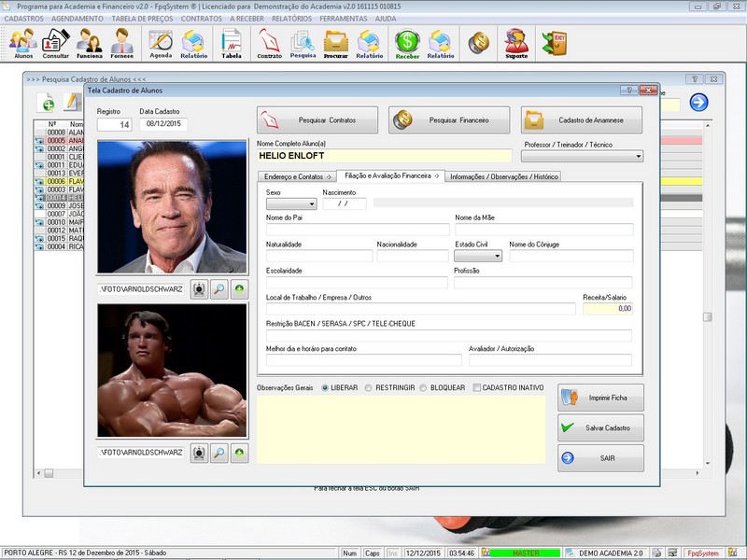Screen dimensions: 747x560
Task: Click the magnifier icon under top photo
Action: tap(219, 289)
